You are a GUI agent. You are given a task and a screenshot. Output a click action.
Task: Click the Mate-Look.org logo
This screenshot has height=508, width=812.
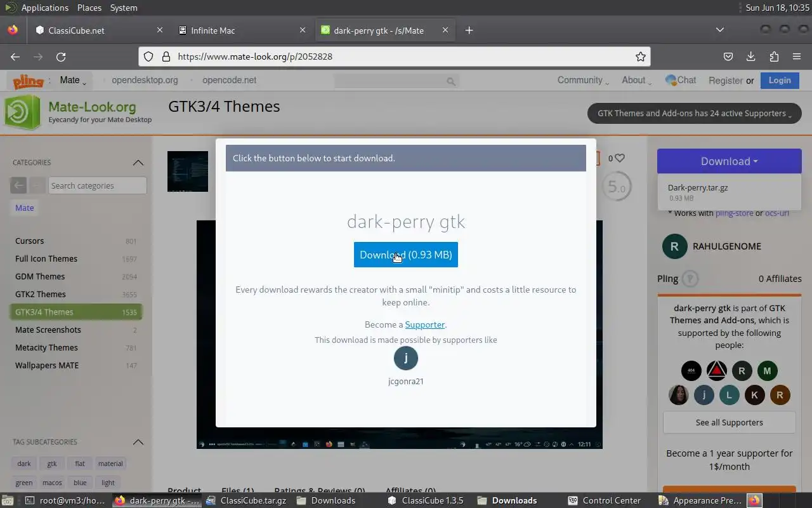[x=79, y=112]
